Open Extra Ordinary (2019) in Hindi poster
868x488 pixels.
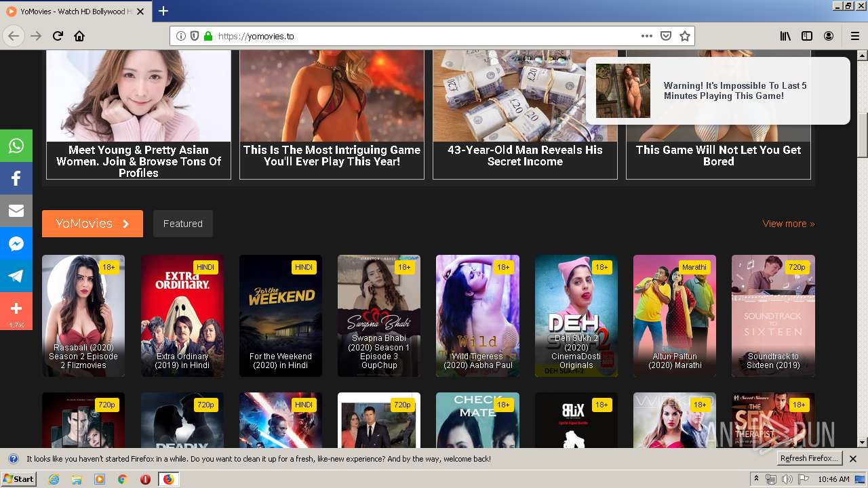[x=182, y=316]
